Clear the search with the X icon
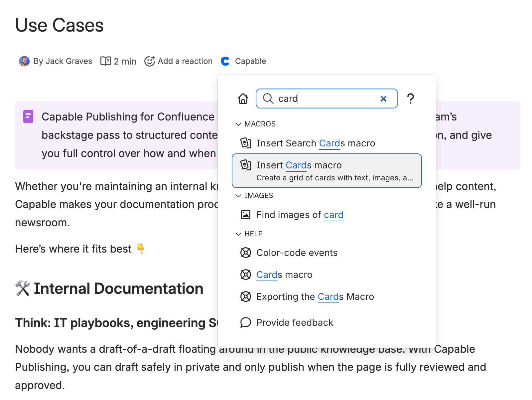Viewport: 532px width, 400px height. pos(383,99)
